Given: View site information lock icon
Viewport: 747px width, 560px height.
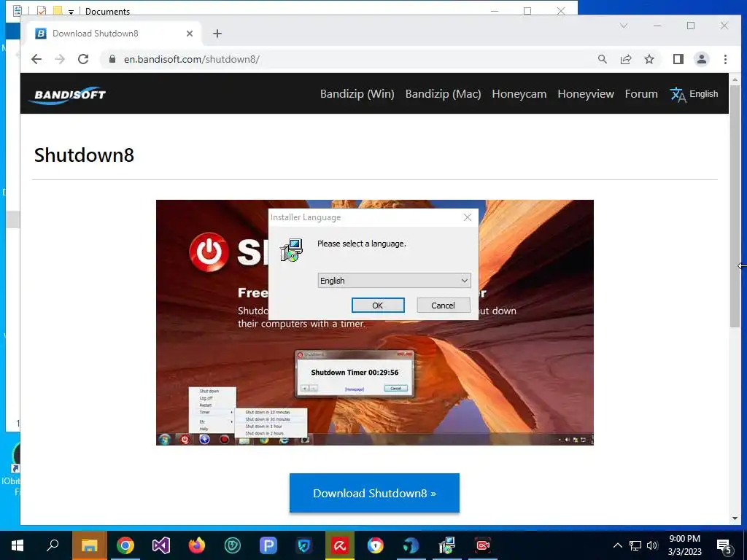Looking at the screenshot, I should (112, 59).
